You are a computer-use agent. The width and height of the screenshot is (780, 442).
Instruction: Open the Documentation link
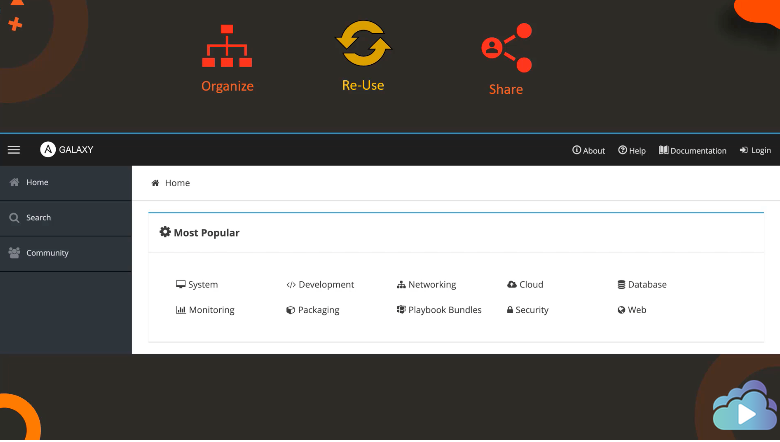[692, 150]
